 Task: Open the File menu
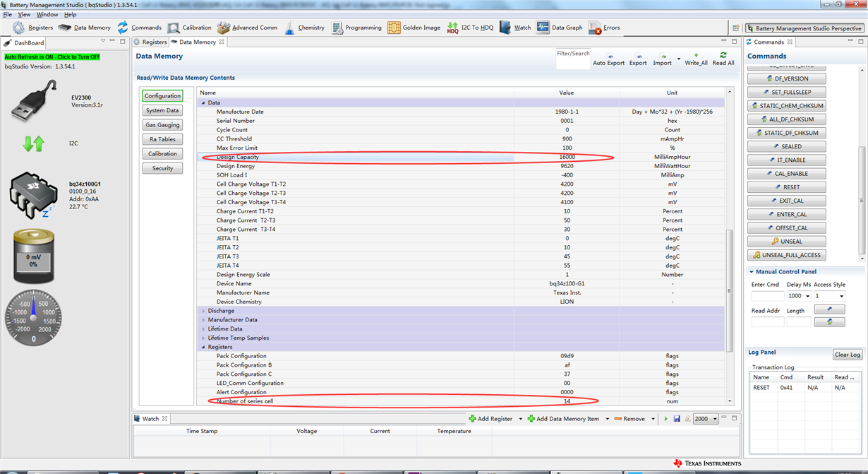[8, 14]
